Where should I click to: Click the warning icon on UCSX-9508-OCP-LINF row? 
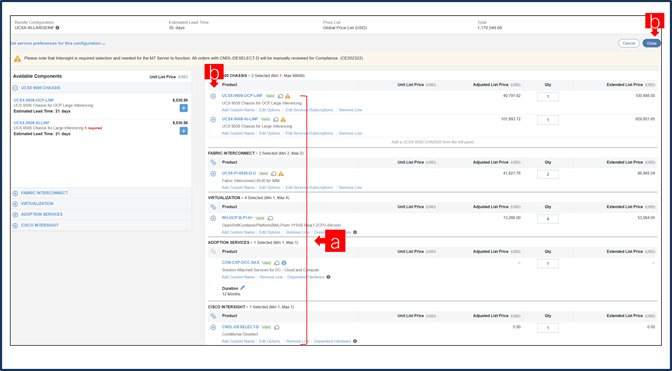(288, 96)
